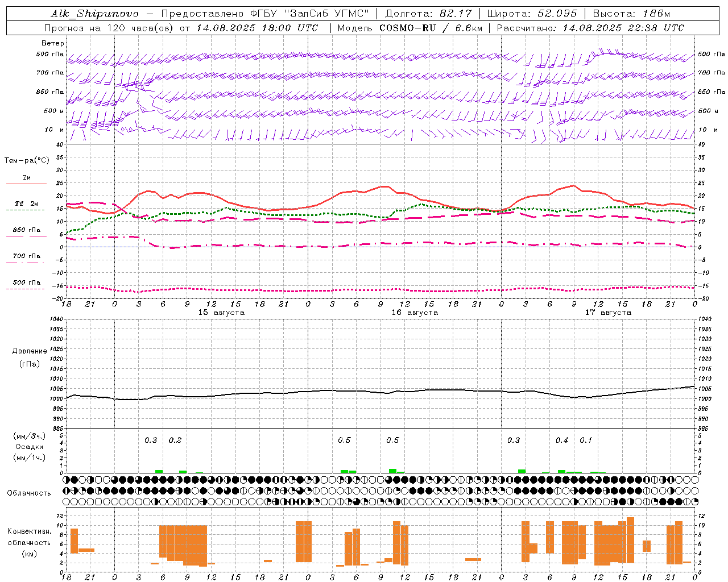Image resolution: width=728 pixels, height=582 pixels.
Task: Click the "(гПа)" unit under Давление
Action: tap(30, 364)
